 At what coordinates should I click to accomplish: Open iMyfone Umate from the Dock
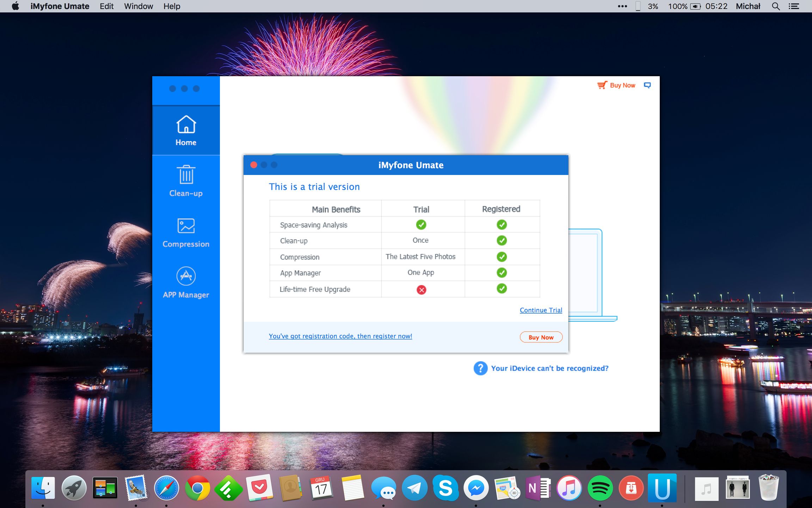(x=662, y=489)
